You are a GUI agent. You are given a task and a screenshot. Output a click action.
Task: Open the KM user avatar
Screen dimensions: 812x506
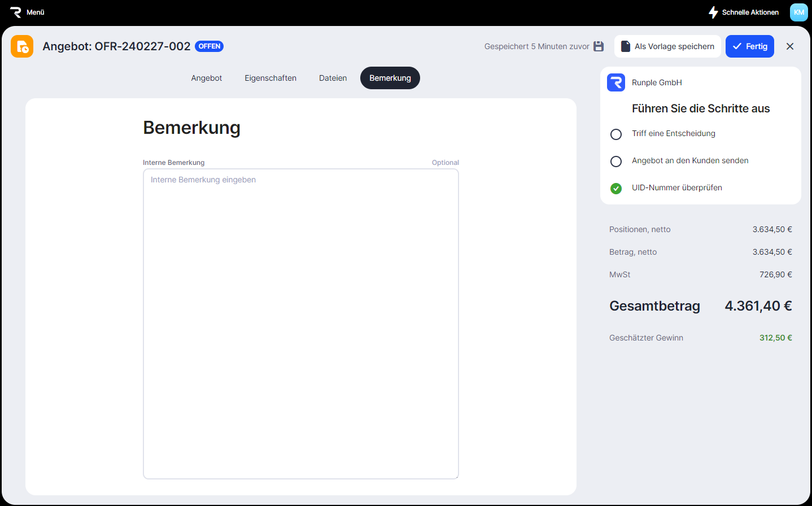[x=798, y=12]
